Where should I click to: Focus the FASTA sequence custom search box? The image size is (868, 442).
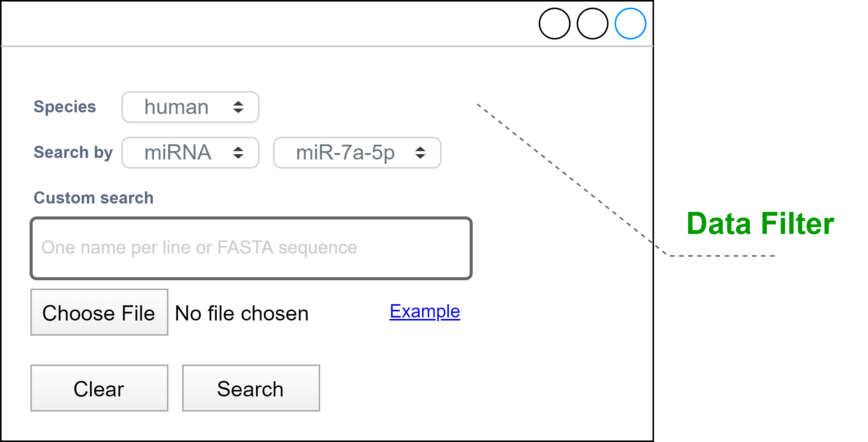click(x=251, y=248)
